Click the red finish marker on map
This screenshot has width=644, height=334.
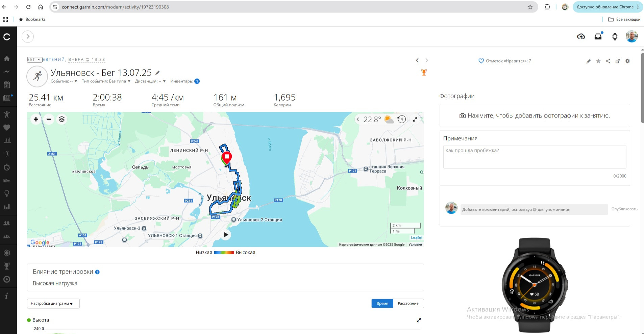click(x=227, y=158)
